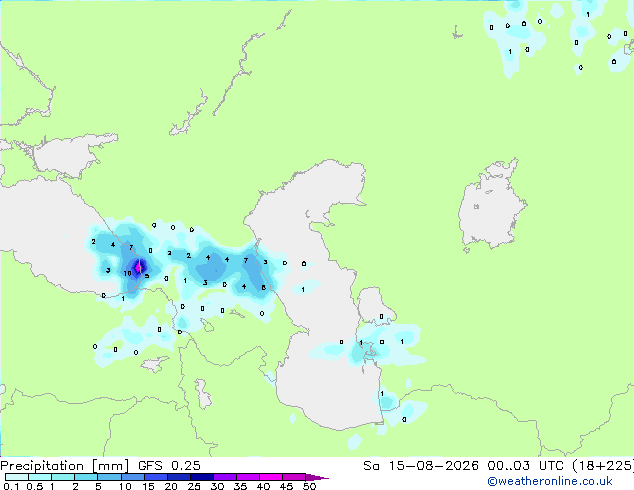The height and width of the screenshot is (490, 634).
Task: Click the "25" legend scale label
Action: click(x=194, y=486)
